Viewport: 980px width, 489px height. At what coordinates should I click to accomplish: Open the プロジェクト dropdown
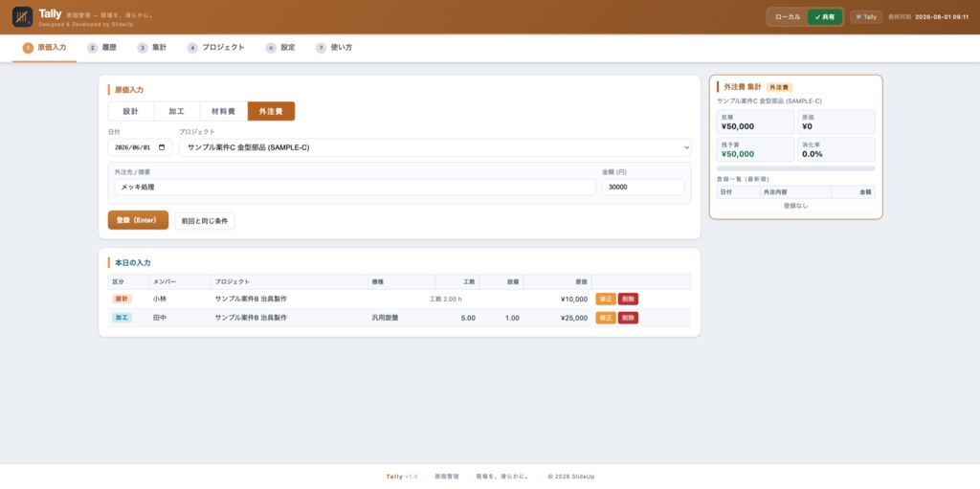[435, 147]
